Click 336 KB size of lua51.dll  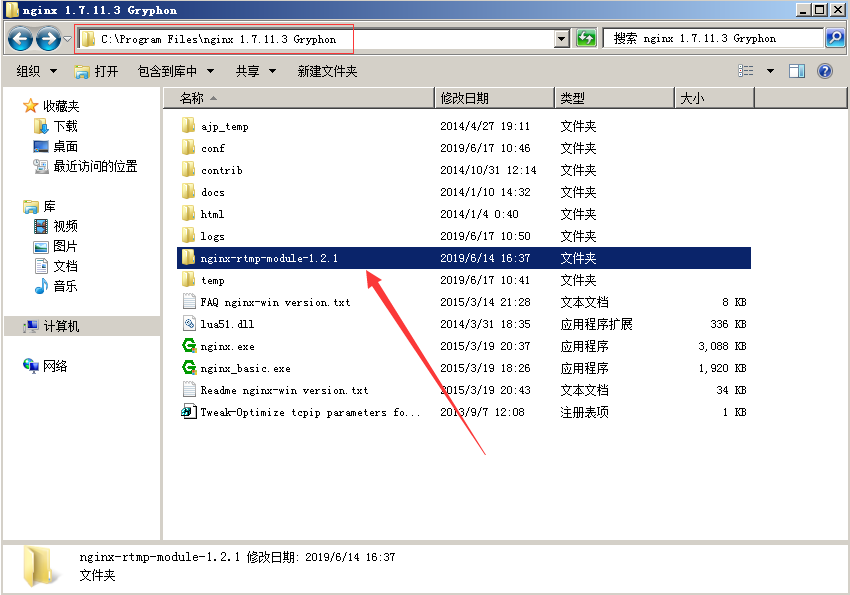coord(728,324)
